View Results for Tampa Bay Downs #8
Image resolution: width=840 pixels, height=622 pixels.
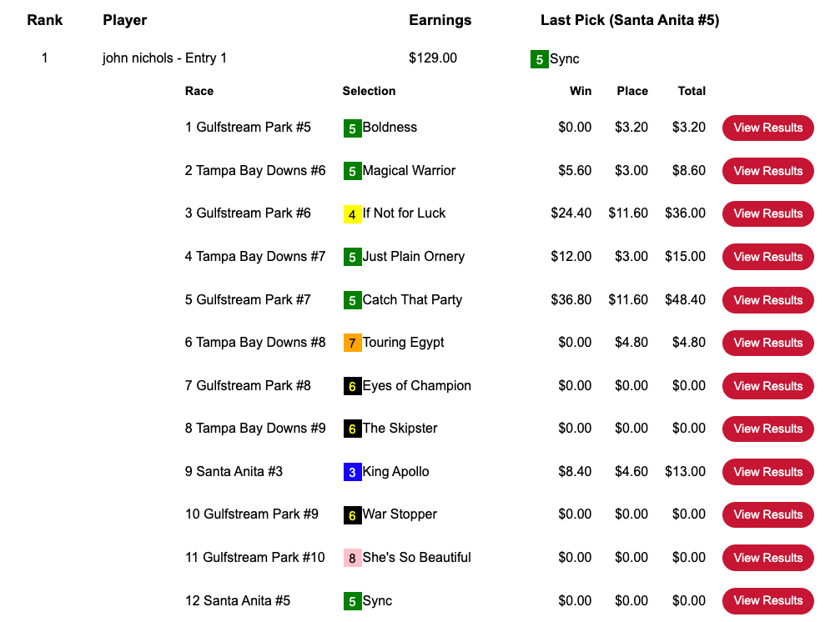pos(767,343)
